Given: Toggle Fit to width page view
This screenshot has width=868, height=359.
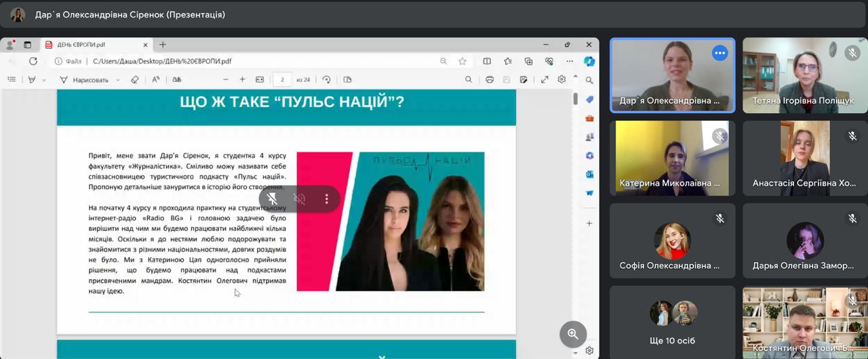Looking at the screenshot, I should 259,80.
